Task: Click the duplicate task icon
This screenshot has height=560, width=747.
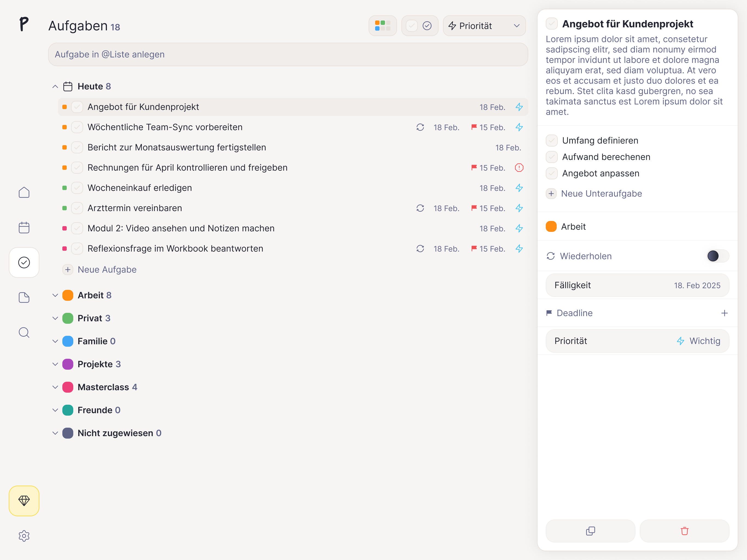Action: pos(590,531)
